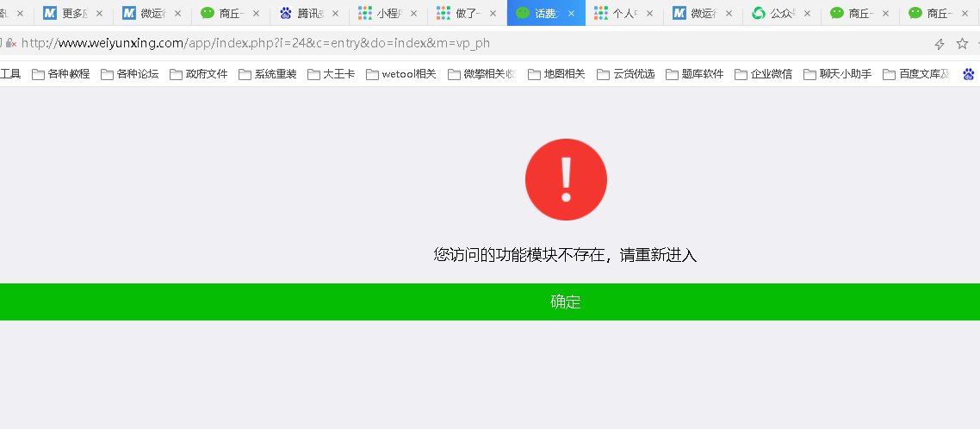
Task: Open the 政府文件 bookmarks folder
Action: point(199,74)
